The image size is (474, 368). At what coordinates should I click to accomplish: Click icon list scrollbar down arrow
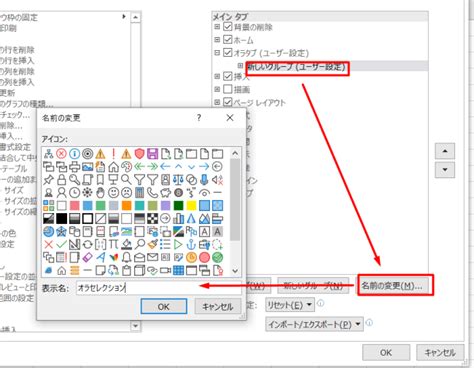pos(235,271)
